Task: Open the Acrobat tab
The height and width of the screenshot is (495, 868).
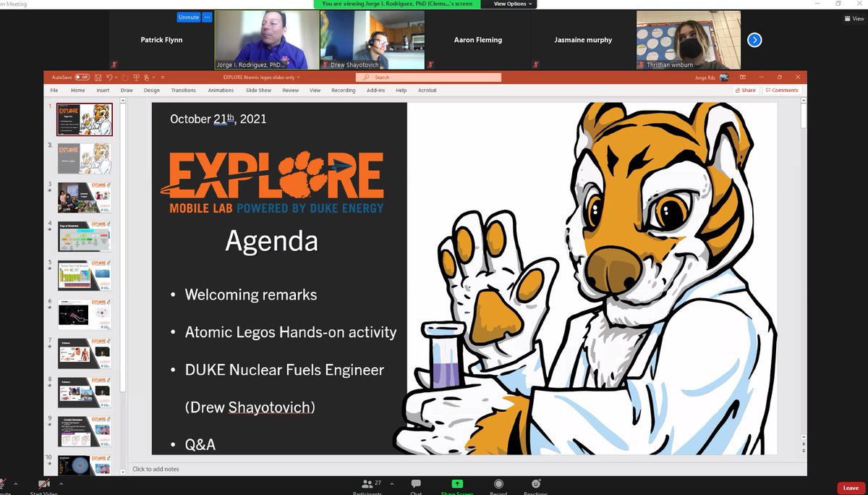Action: (x=427, y=90)
